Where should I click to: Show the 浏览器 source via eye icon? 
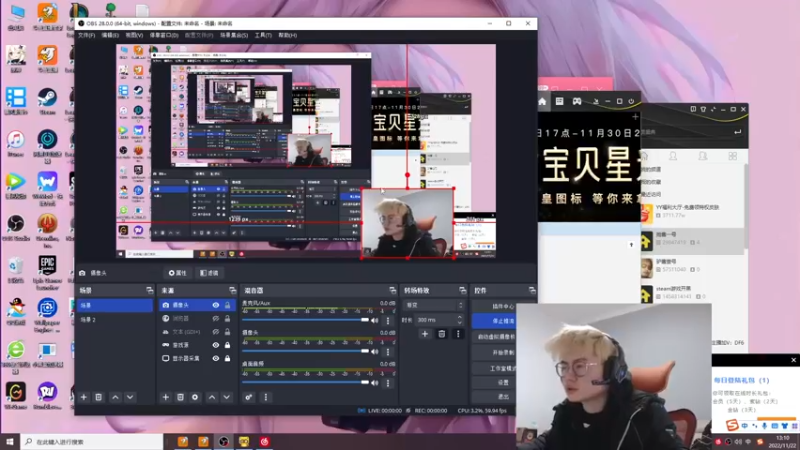(216, 318)
